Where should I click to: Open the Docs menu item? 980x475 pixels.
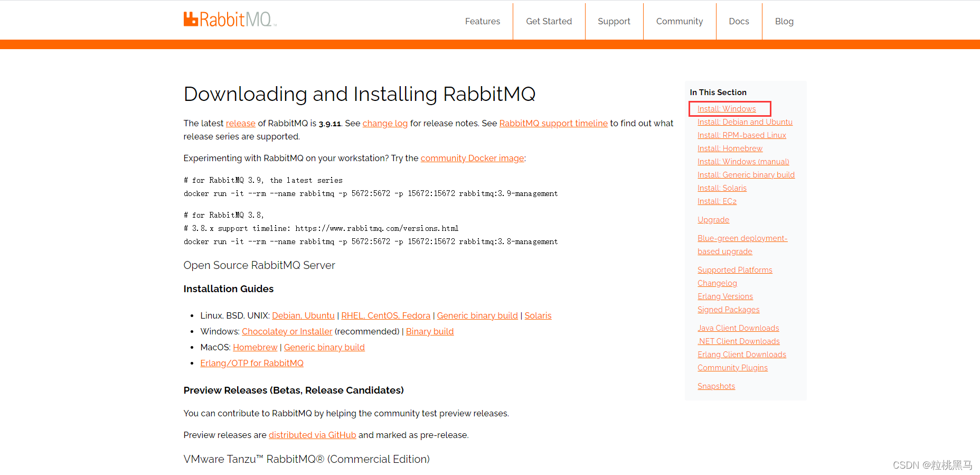pos(739,21)
